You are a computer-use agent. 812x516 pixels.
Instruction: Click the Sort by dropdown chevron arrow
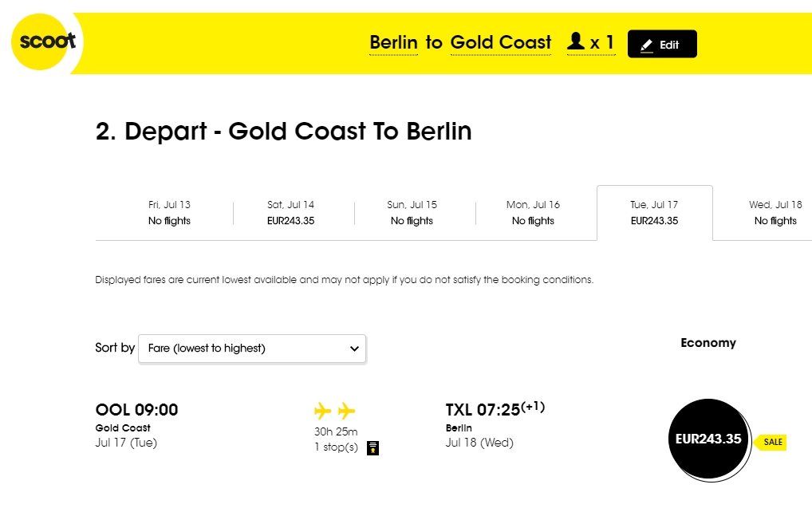[x=354, y=349]
